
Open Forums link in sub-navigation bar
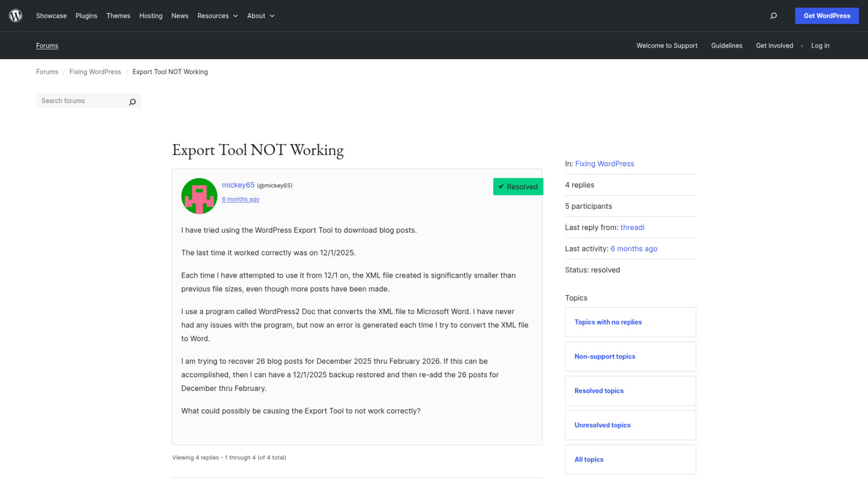(47, 46)
